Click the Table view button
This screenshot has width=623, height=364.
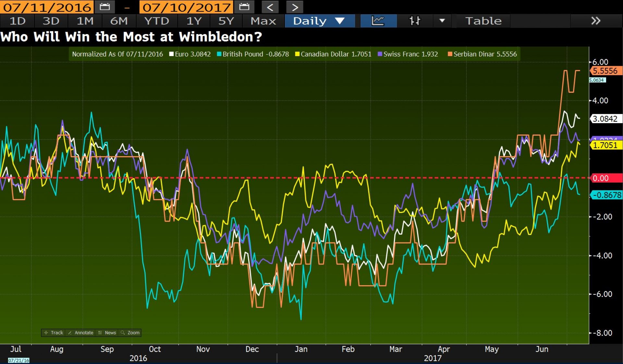tap(483, 21)
